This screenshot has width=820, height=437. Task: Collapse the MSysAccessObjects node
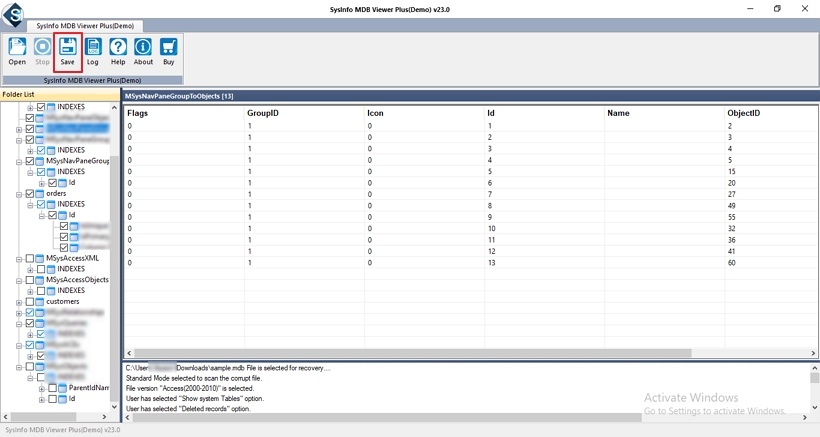19,280
